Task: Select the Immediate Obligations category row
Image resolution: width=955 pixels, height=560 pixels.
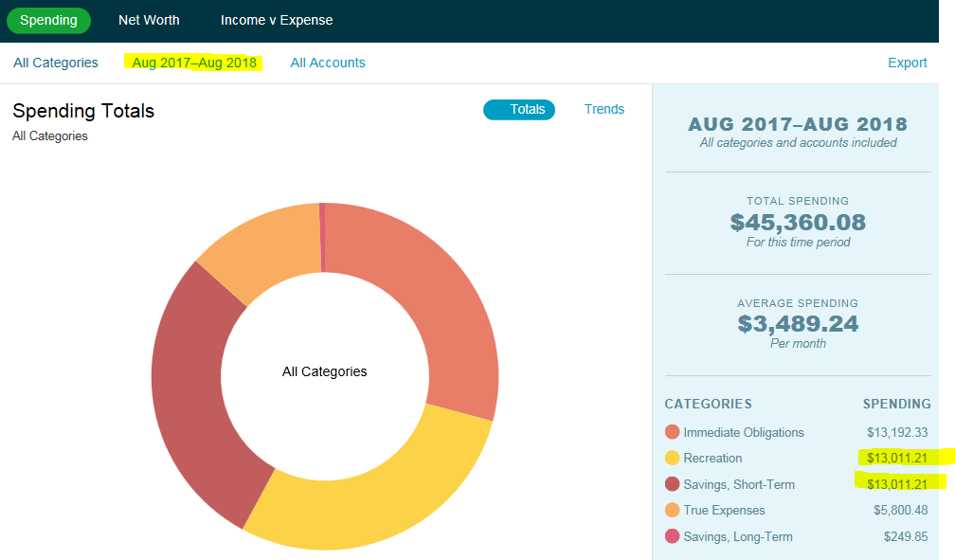Action: 797,432
